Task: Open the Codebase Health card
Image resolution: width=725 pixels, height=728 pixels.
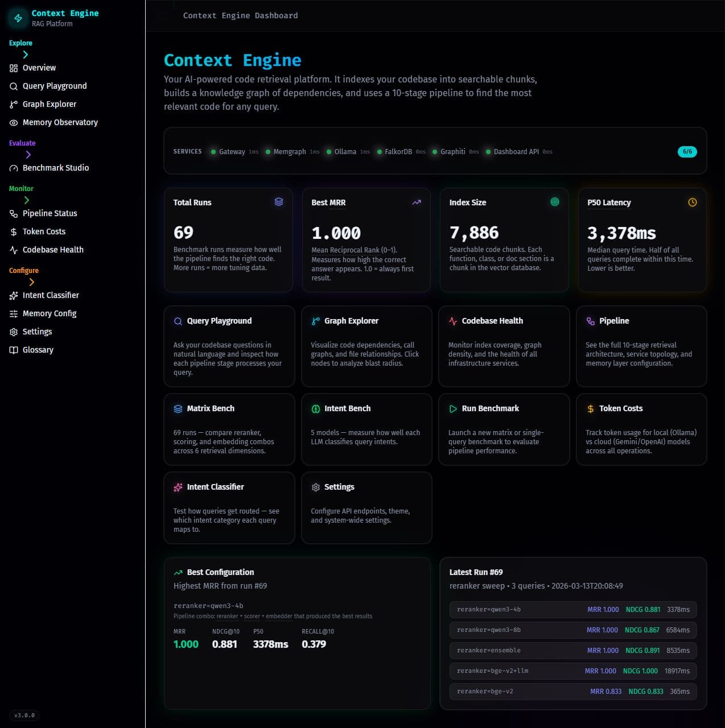Action: point(504,346)
